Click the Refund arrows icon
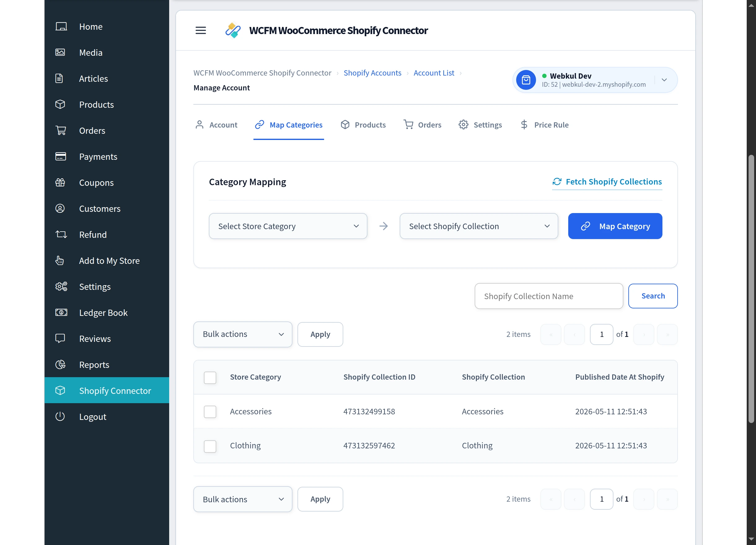 [61, 234]
